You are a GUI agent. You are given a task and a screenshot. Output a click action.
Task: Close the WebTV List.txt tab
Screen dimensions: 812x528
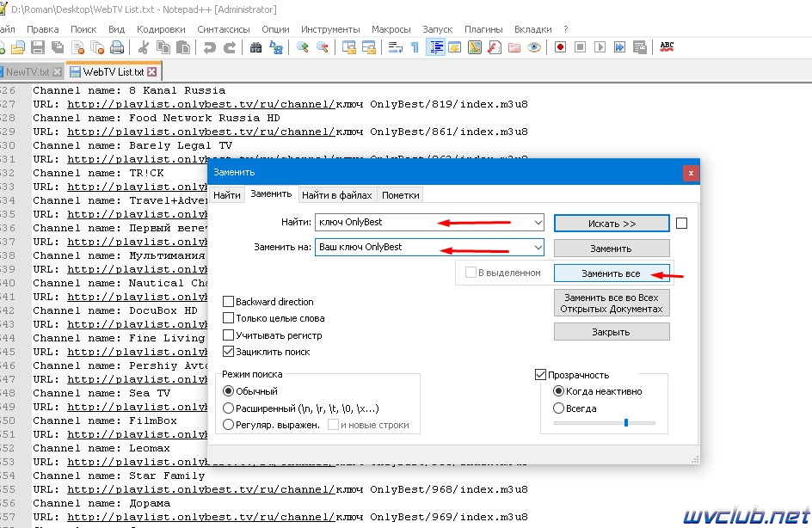tap(151, 71)
